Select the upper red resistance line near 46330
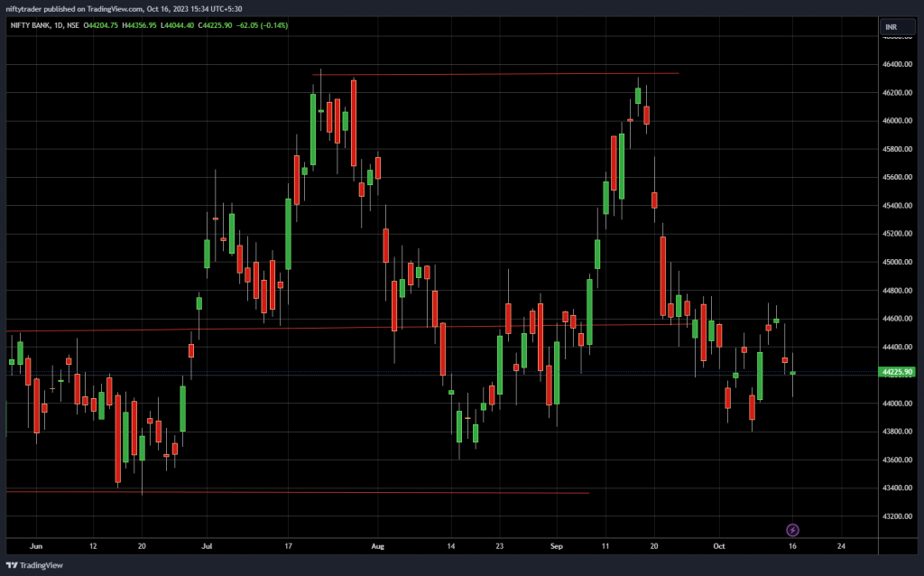The image size is (924, 576). [x=495, y=74]
